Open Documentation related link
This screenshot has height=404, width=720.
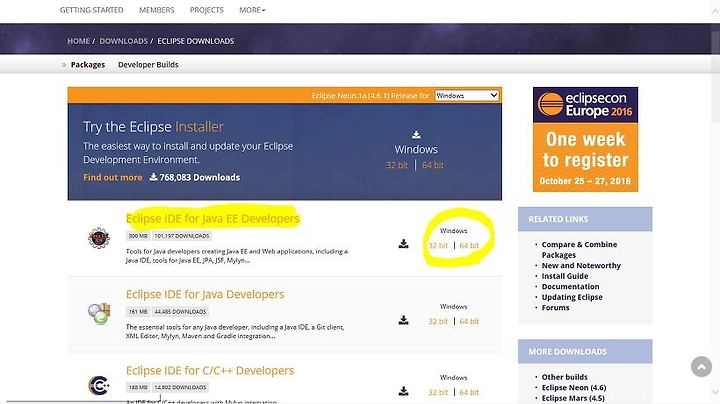pyautogui.click(x=570, y=286)
